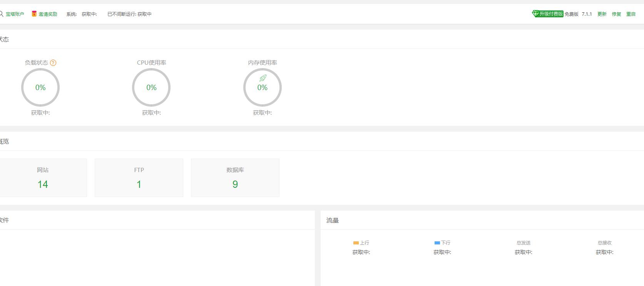The image size is (644, 286).
Task: Click the orange 上行 legend swatch
Action: click(356, 243)
